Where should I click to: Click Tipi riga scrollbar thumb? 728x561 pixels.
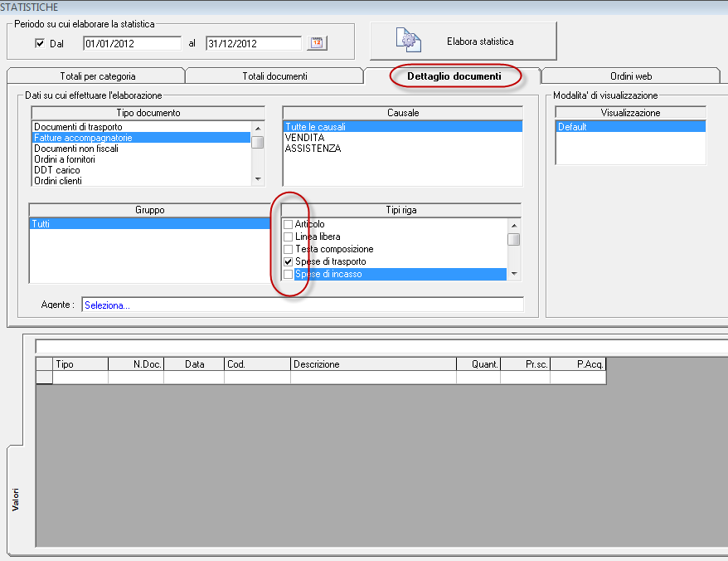[514, 239]
